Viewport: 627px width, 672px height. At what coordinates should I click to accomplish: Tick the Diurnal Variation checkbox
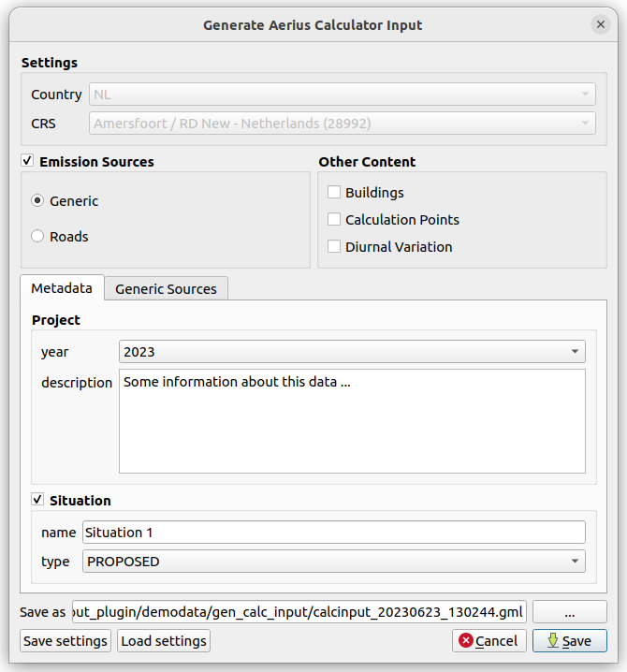click(x=334, y=247)
